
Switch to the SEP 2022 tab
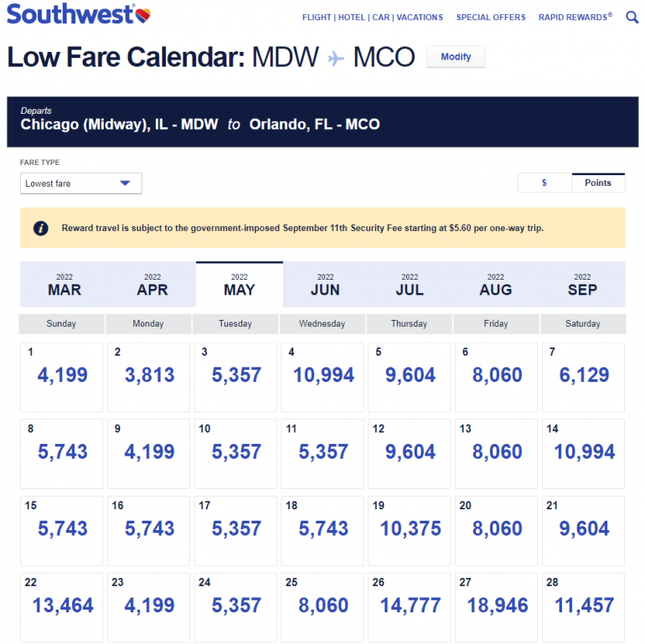582,284
